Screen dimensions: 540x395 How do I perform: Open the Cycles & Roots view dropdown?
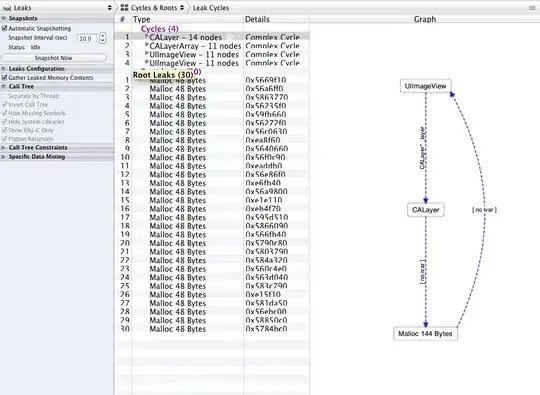tap(157, 8)
